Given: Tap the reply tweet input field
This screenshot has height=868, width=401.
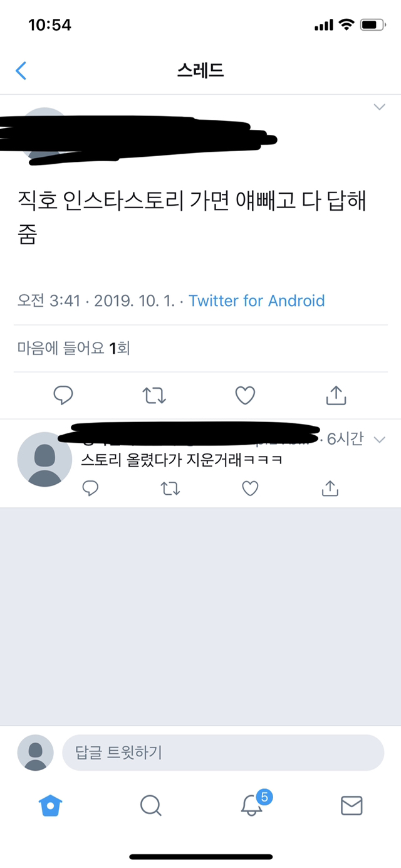Looking at the screenshot, I should 222,753.
